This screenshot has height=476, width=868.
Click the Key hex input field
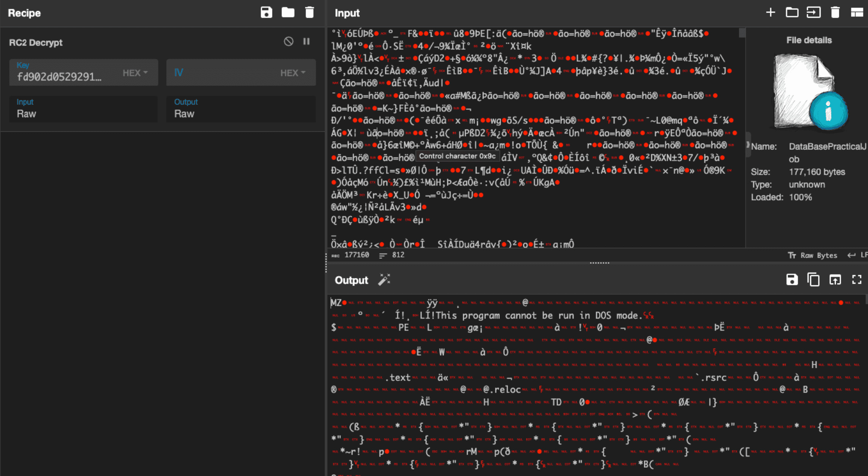pyautogui.click(x=61, y=77)
